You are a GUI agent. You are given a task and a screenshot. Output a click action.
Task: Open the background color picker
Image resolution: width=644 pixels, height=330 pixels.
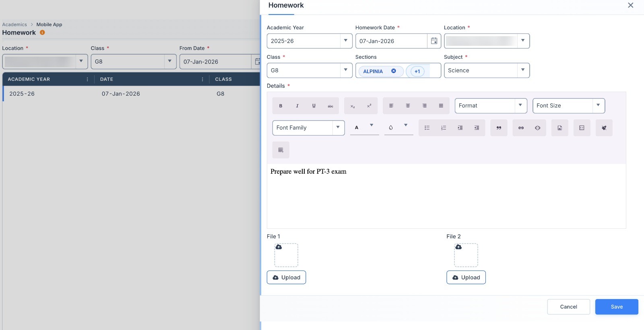point(399,128)
